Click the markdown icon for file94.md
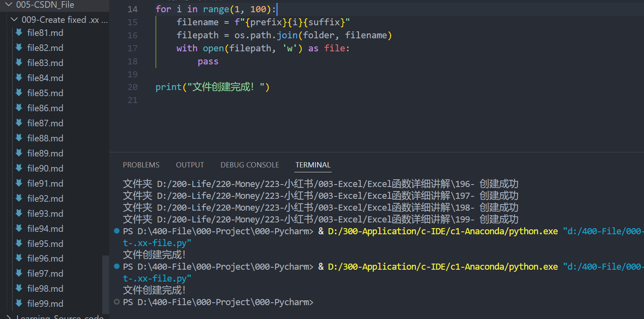The height and width of the screenshot is (319, 644). [x=19, y=229]
